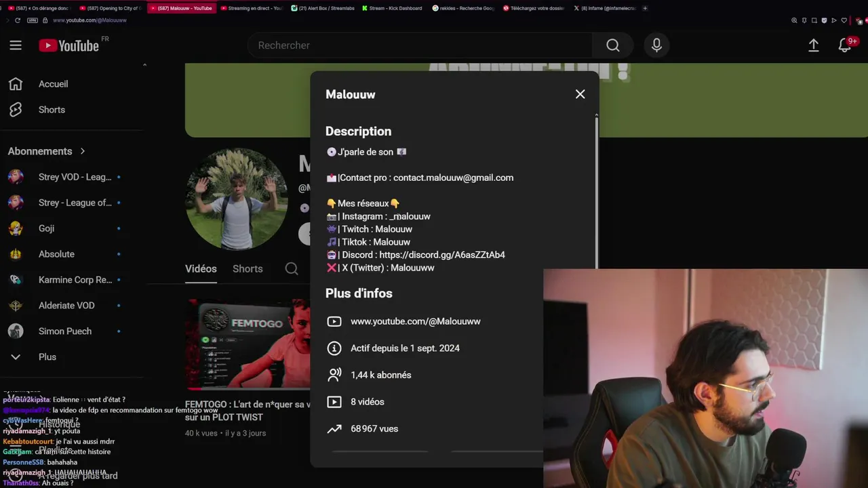Image resolution: width=868 pixels, height=488 pixels.
Task: Switch to Stream - Kick Dashboard tab
Action: coord(393,8)
